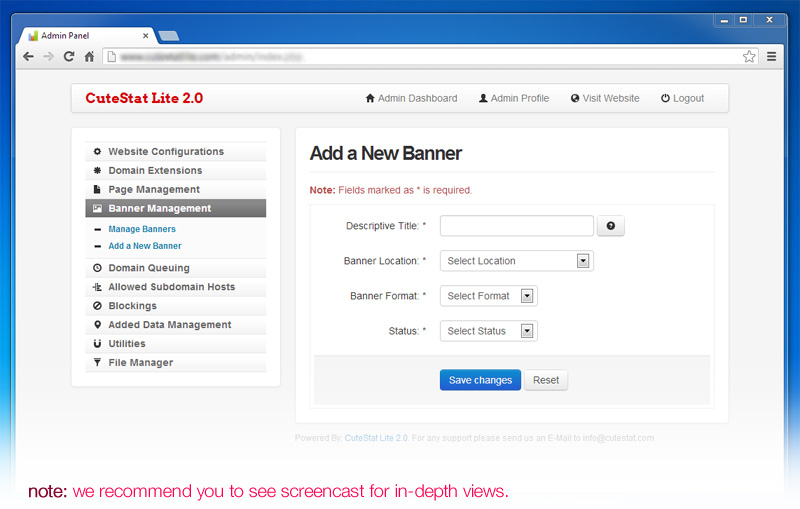
Task: Open the Select Format dropdown
Action: [x=489, y=296]
